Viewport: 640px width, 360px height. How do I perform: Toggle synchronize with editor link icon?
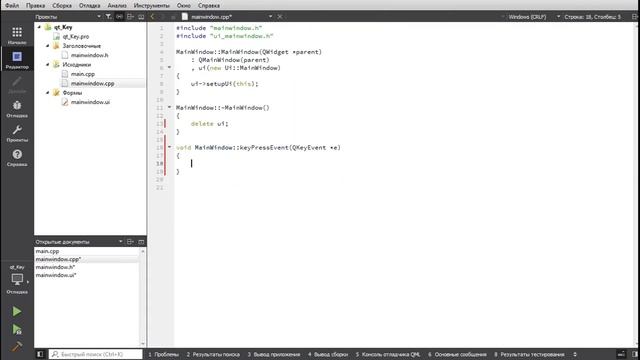(119, 17)
